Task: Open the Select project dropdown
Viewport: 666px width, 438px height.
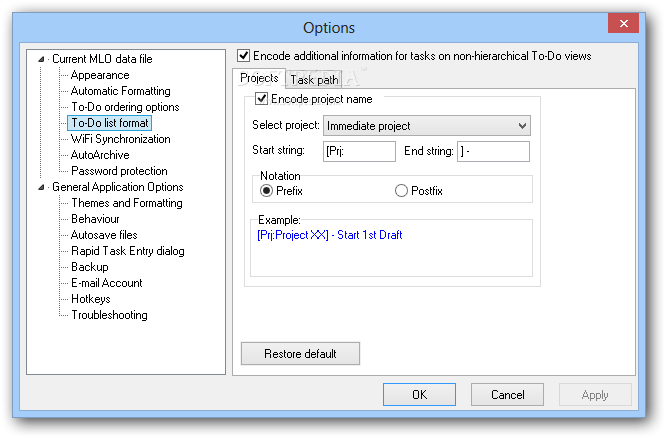Action: pos(427,126)
